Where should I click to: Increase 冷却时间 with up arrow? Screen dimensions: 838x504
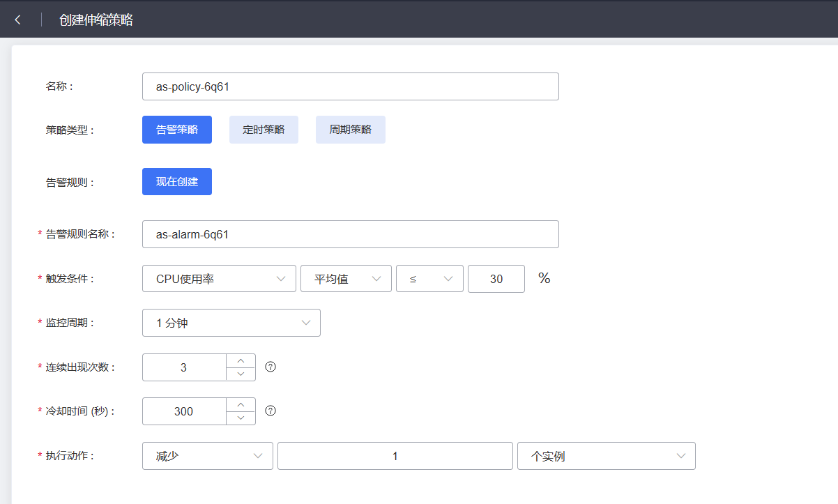coord(241,404)
